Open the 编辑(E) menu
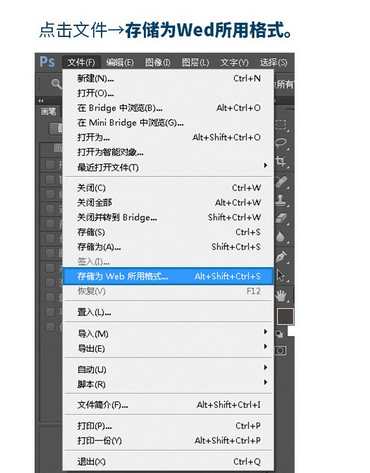The width and height of the screenshot is (370, 473). [120, 62]
